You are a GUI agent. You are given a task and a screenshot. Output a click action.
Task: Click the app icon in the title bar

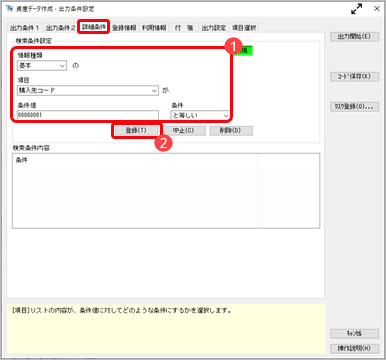[10, 8]
